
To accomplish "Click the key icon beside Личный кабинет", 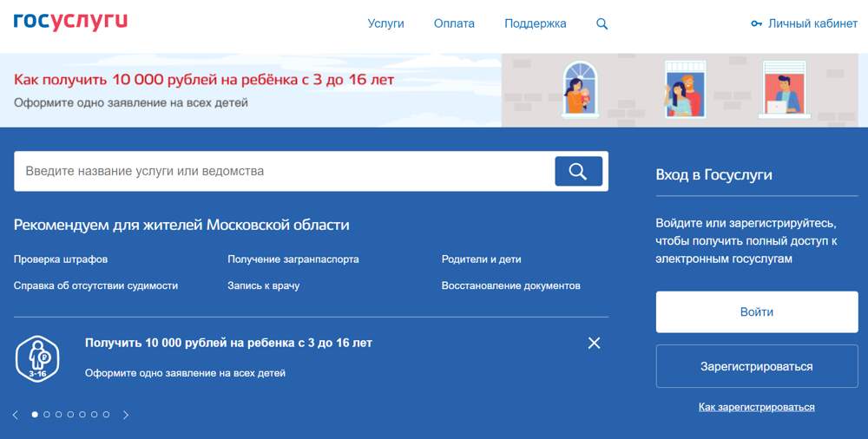I will pyautogui.click(x=756, y=24).
